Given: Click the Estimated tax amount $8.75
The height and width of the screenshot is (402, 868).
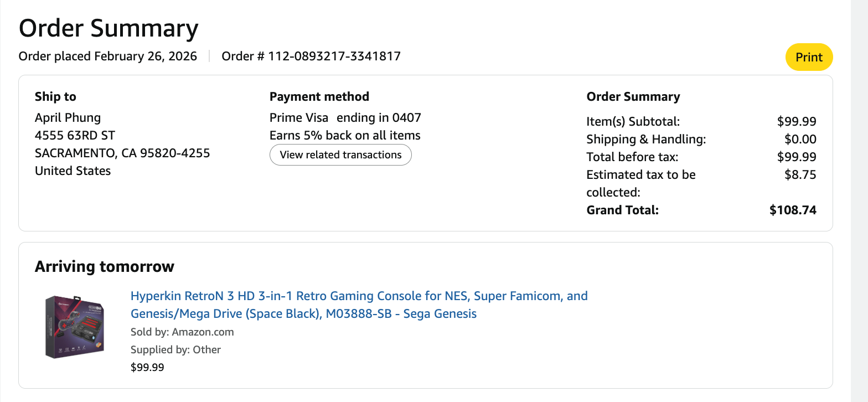Looking at the screenshot, I should point(800,174).
